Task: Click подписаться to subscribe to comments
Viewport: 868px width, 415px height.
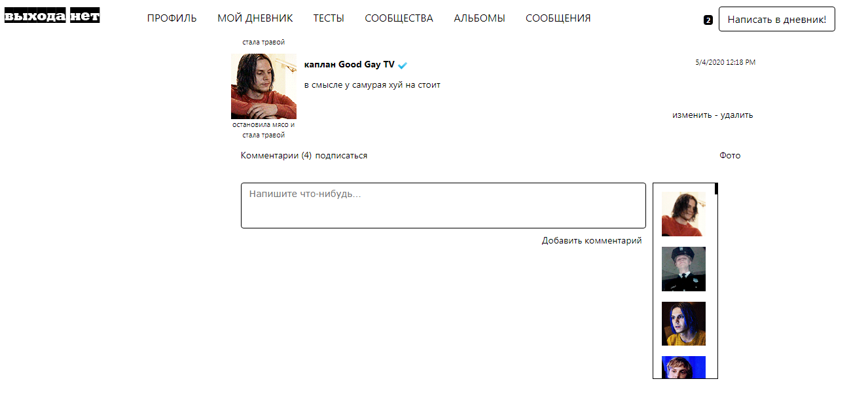Action: tap(341, 156)
